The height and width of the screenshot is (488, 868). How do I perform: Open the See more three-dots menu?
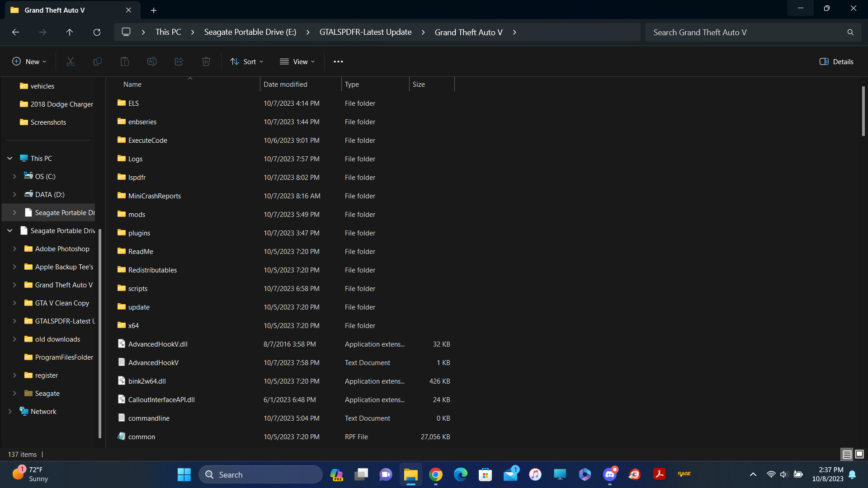338,62
